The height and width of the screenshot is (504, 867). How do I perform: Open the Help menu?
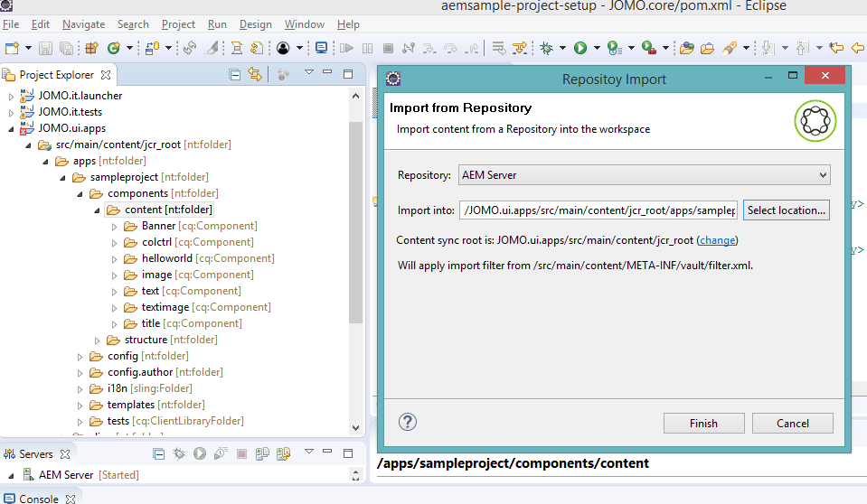pos(348,24)
